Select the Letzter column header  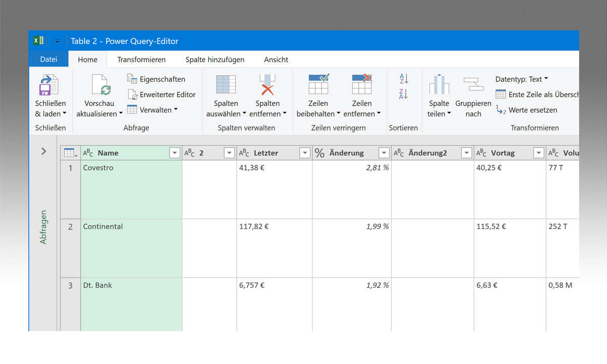(x=275, y=153)
